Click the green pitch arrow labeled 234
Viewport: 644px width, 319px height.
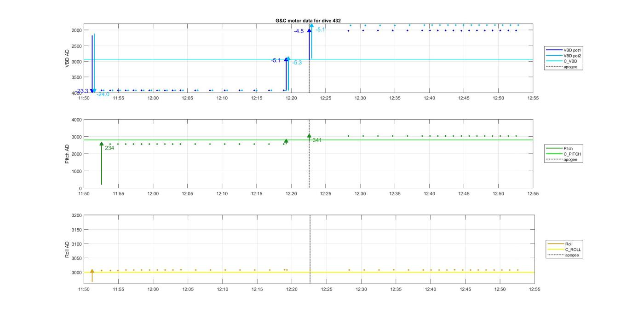tap(102, 163)
